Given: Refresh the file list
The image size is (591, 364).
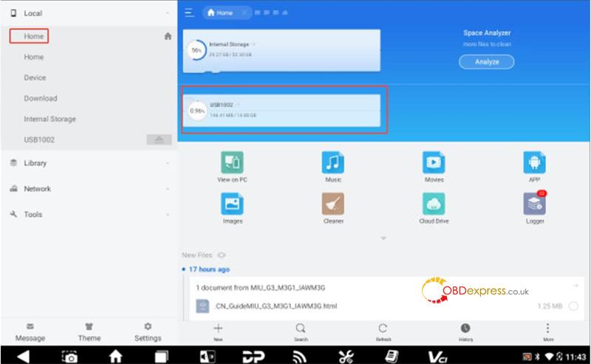Looking at the screenshot, I should pos(383,329).
